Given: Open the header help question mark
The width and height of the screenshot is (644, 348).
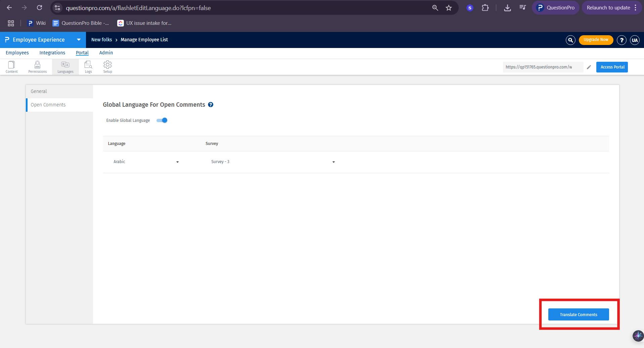Looking at the screenshot, I should click(622, 40).
